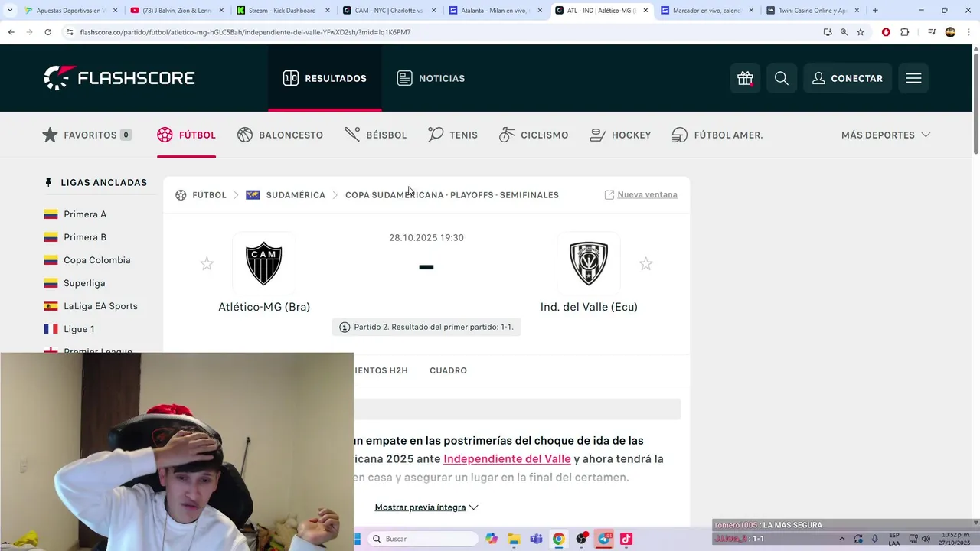Open Microsoft Teams from the taskbar
The width and height of the screenshot is (980, 551).
click(x=536, y=539)
